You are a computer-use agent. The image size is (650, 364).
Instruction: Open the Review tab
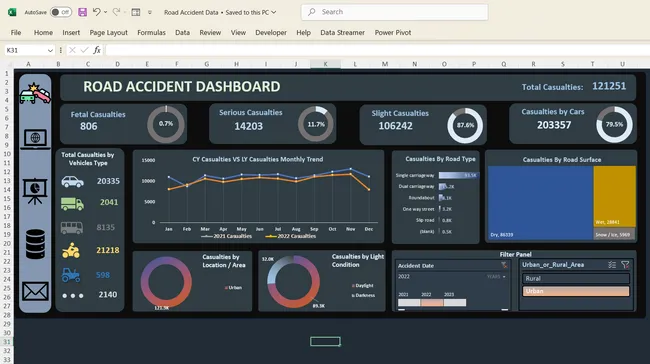tap(210, 32)
